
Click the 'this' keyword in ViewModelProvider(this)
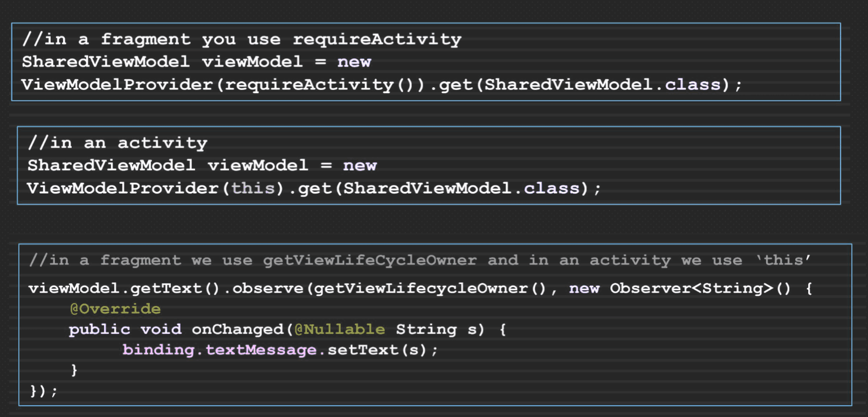[253, 188]
